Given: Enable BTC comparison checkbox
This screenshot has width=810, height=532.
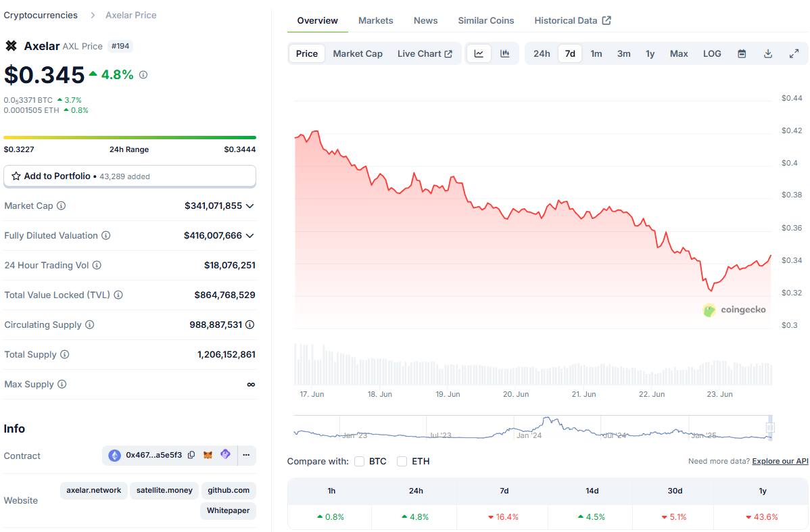Looking at the screenshot, I should point(360,461).
